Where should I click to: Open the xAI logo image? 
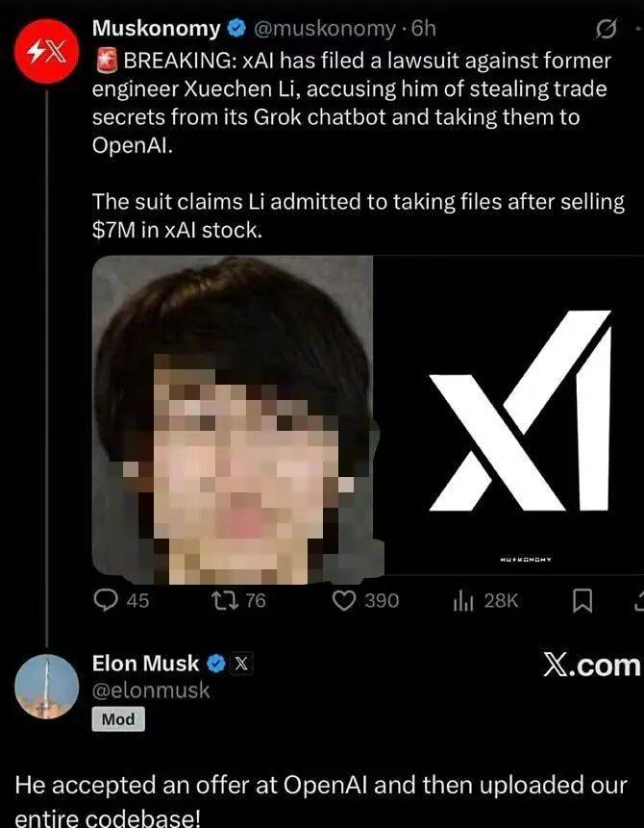point(508,415)
